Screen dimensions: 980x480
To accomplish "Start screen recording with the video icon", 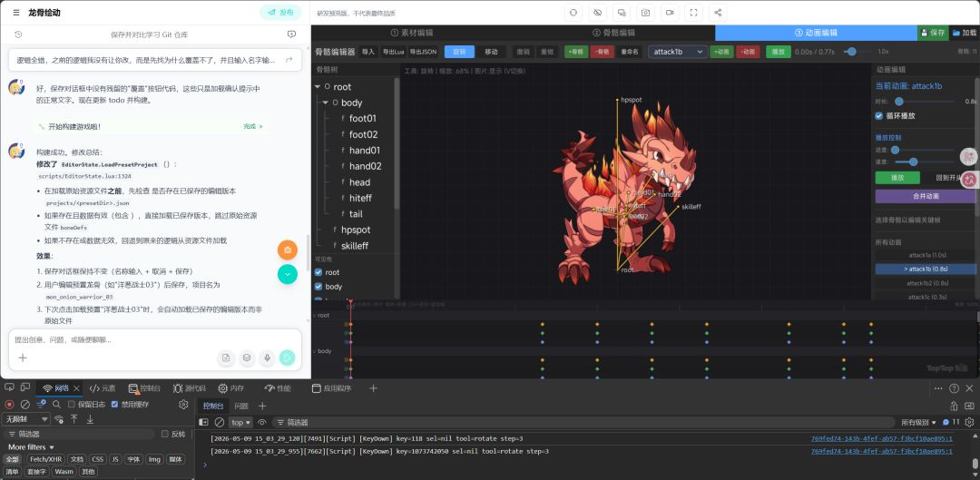I will pos(670,13).
